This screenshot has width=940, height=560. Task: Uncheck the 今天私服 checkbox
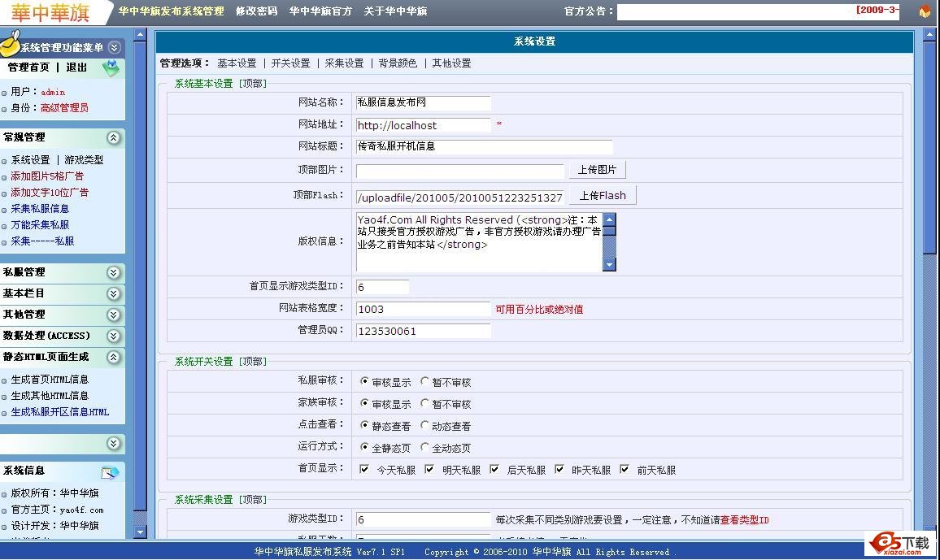[x=364, y=469]
